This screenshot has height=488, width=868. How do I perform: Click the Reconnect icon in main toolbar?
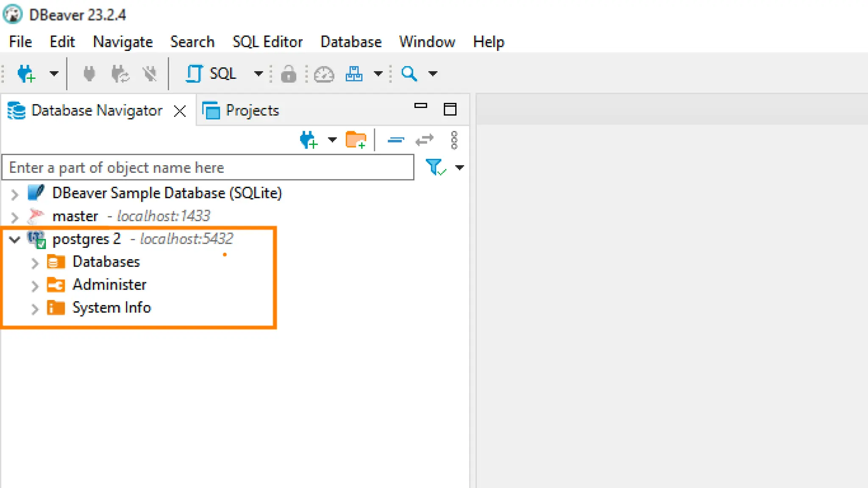coord(120,74)
